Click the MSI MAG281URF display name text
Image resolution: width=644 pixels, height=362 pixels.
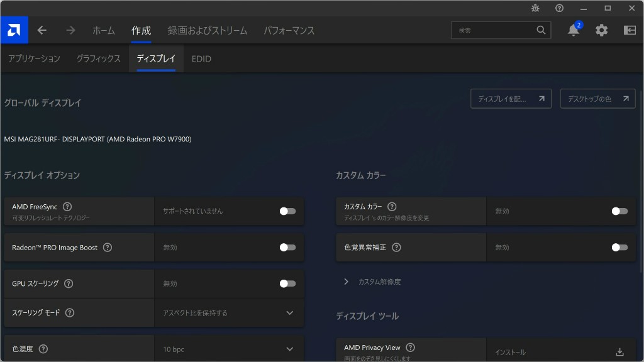[x=97, y=139]
